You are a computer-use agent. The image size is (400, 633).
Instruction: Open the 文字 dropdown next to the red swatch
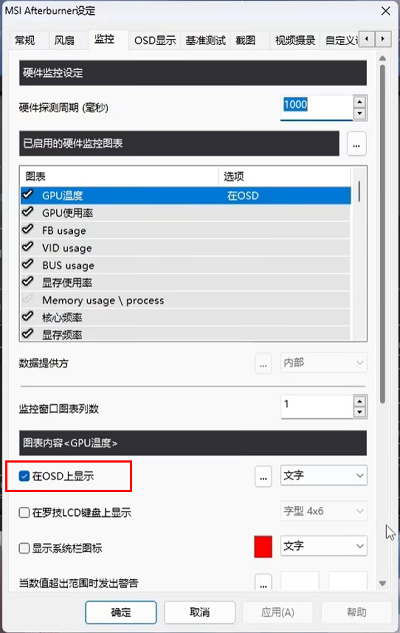pos(324,546)
